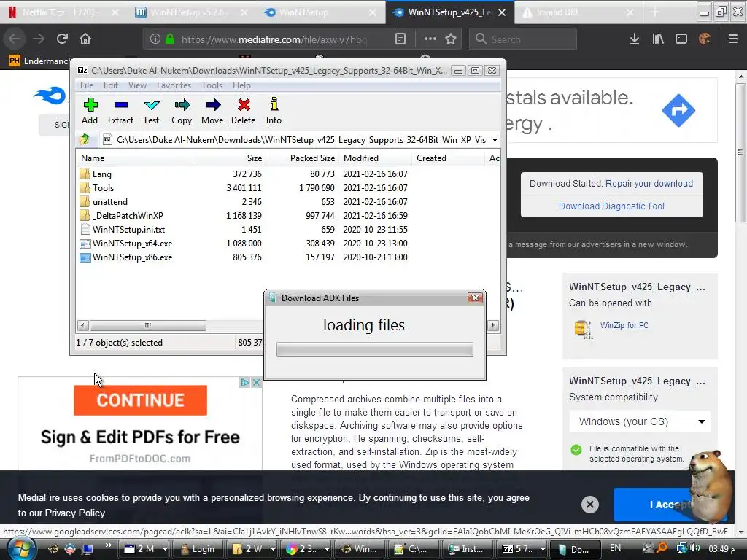Open Help menu in 7-Zip
Image resolution: width=747 pixels, height=560 pixels.
coord(241,85)
